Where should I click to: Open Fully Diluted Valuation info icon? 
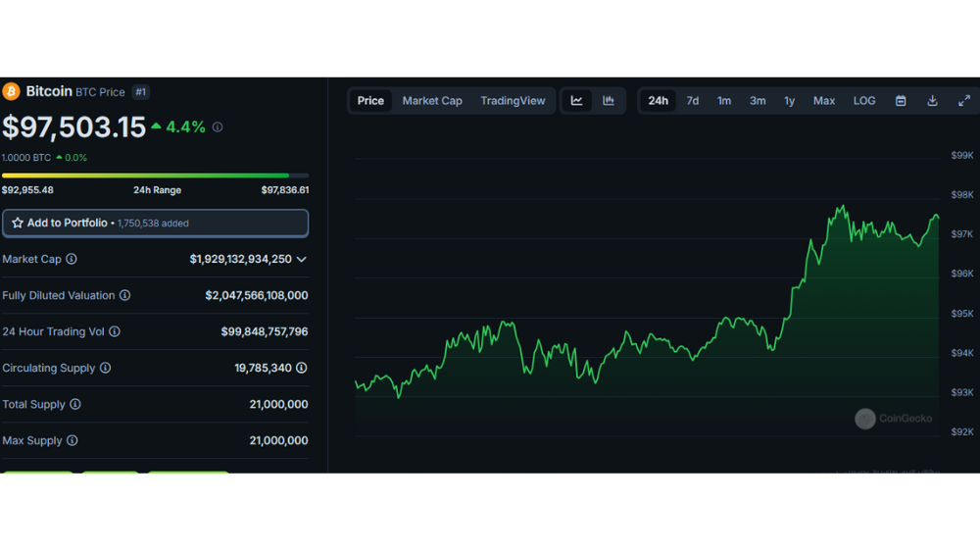pos(125,295)
